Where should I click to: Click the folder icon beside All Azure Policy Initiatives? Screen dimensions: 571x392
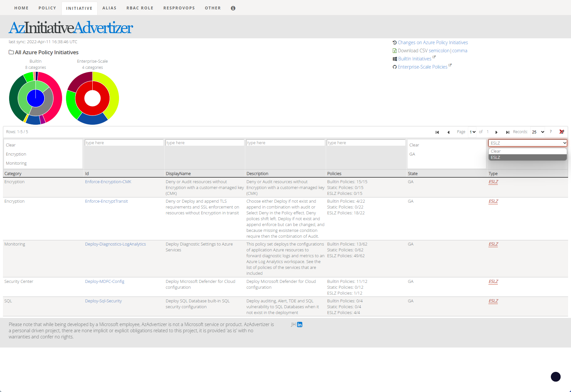pos(11,52)
